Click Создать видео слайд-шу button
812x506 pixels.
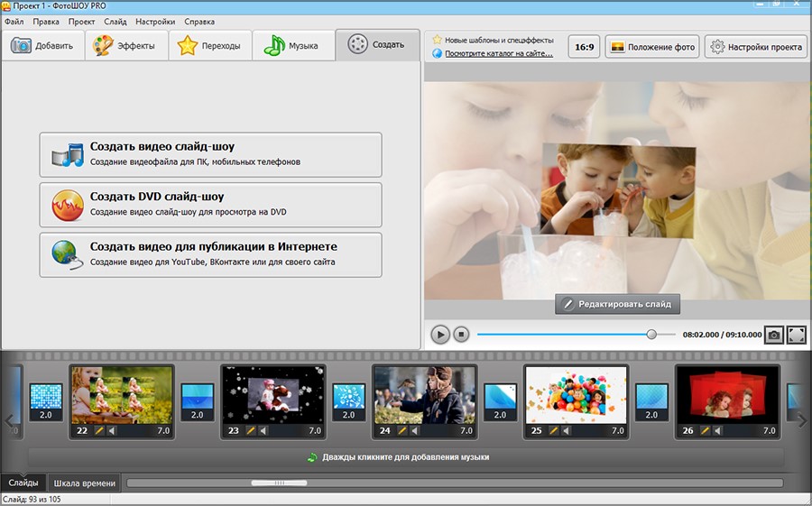(x=211, y=154)
